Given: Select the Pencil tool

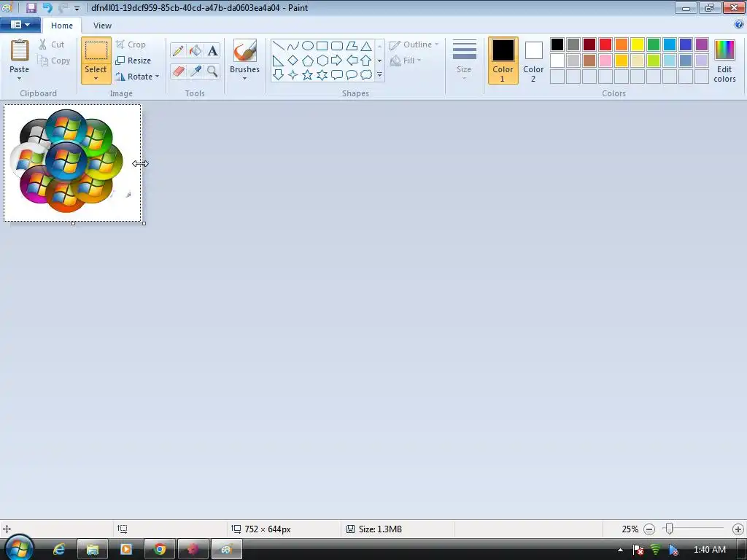Looking at the screenshot, I should tap(178, 50).
